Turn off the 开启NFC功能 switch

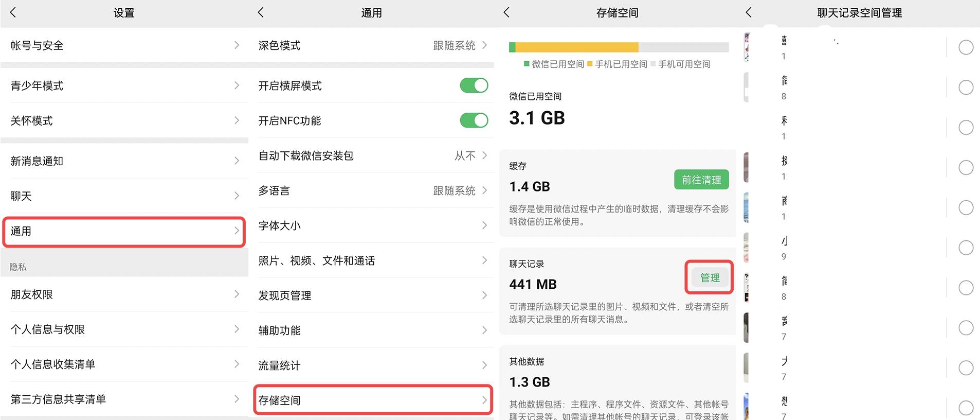tap(474, 120)
